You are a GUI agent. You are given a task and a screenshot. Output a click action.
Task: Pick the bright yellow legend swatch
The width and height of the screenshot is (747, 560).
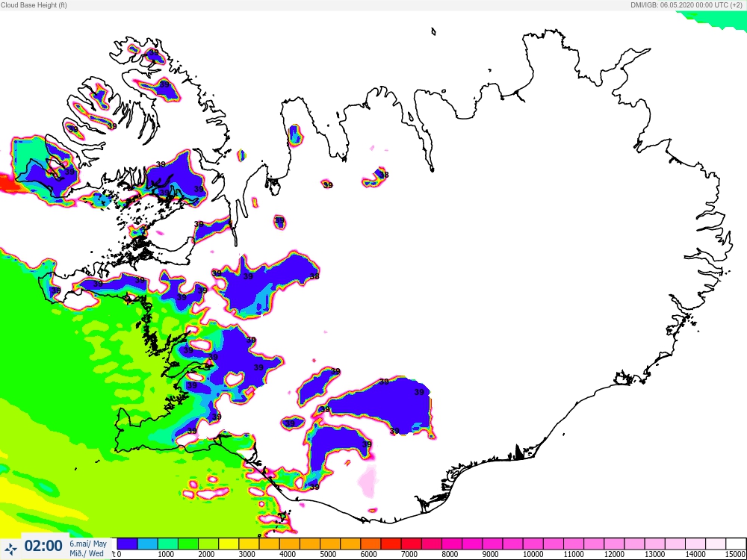(x=229, y=544)
